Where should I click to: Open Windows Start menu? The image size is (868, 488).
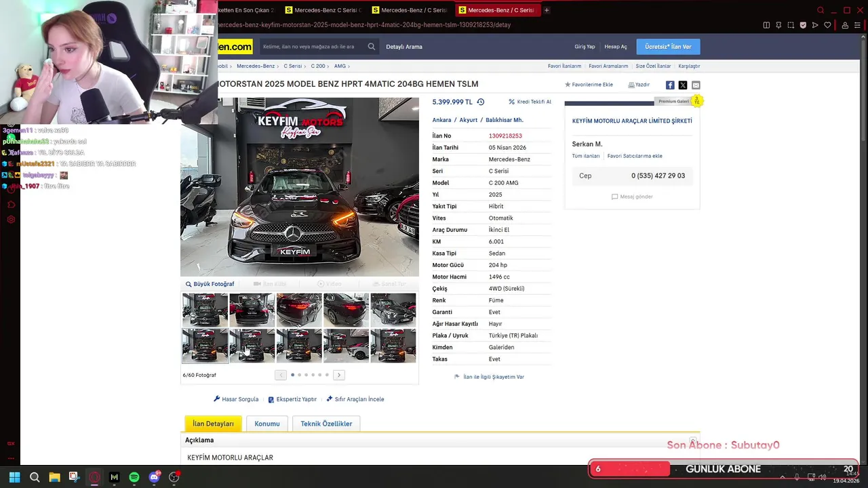[x=14, y=477]
